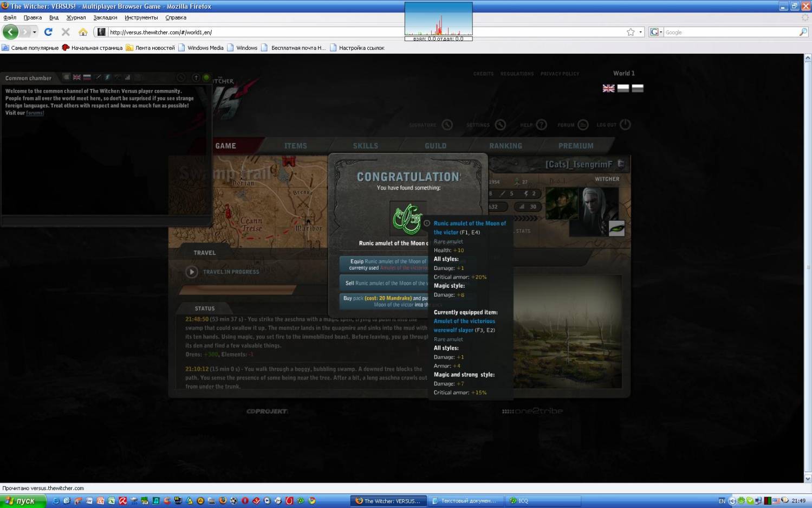Open the Закладки menu
The width and height of the screenshot is (812, 508).
pos(105,17)
